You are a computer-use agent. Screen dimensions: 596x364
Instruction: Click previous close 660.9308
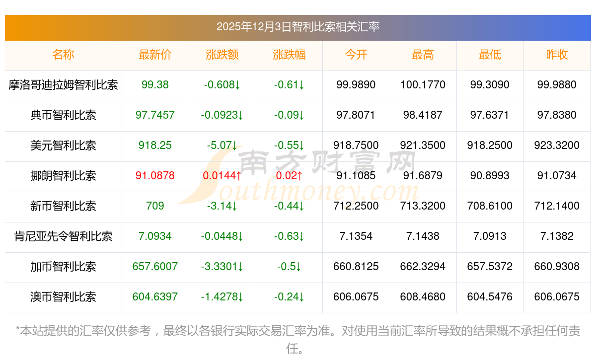557,267
